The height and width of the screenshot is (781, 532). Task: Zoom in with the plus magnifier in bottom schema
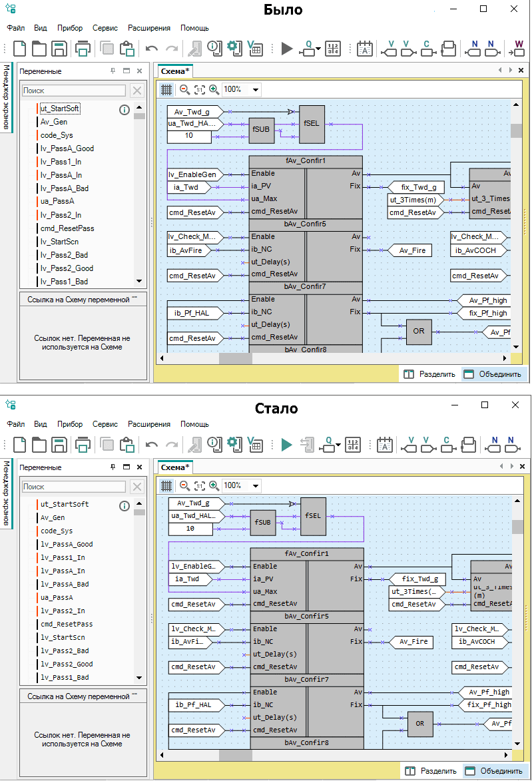(214, 485)
